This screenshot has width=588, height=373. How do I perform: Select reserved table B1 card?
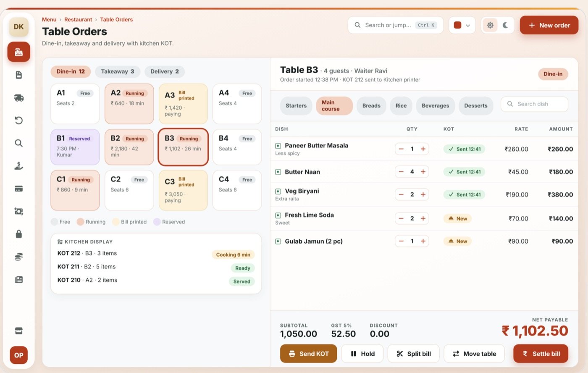(75, 147)
